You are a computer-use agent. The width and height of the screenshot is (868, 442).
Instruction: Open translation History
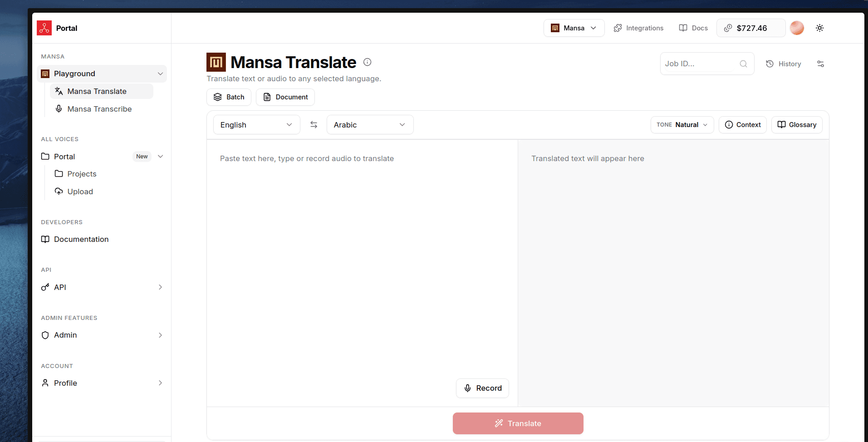coord(783,64)
